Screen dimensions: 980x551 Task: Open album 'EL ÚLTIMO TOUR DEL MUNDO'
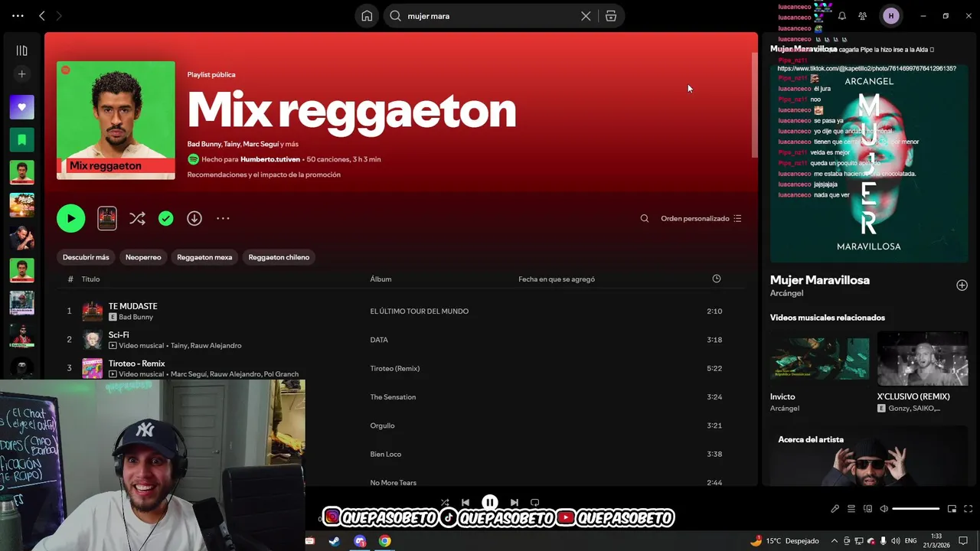419,311
